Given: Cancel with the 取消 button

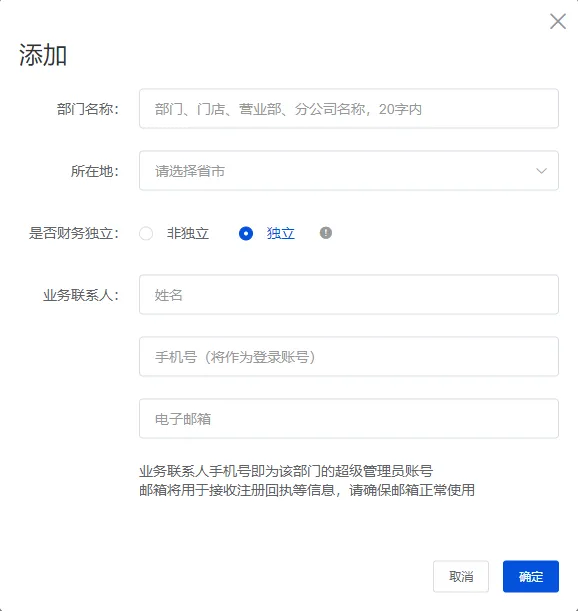Looking at the screenshot, I should point(461,576).
